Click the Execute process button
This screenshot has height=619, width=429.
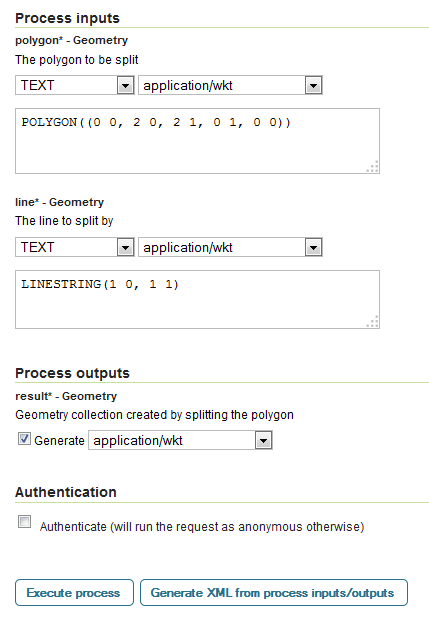coord(74,593)
